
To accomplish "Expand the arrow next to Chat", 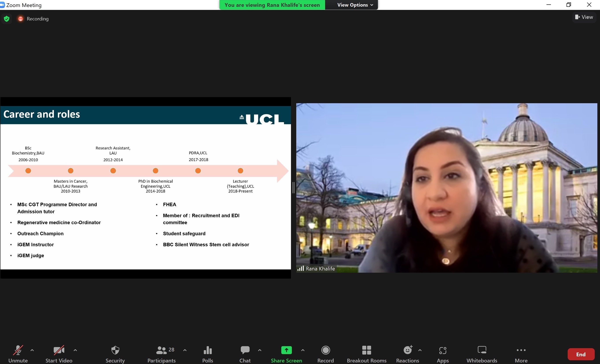I will pyautogui.click(x=260, y=350).
